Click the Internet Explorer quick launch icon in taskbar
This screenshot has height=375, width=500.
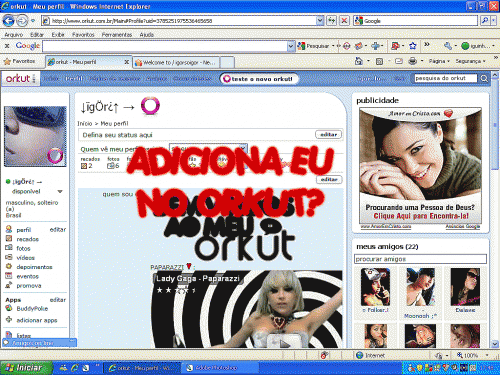pyautogui.click(x=75, y=368)
